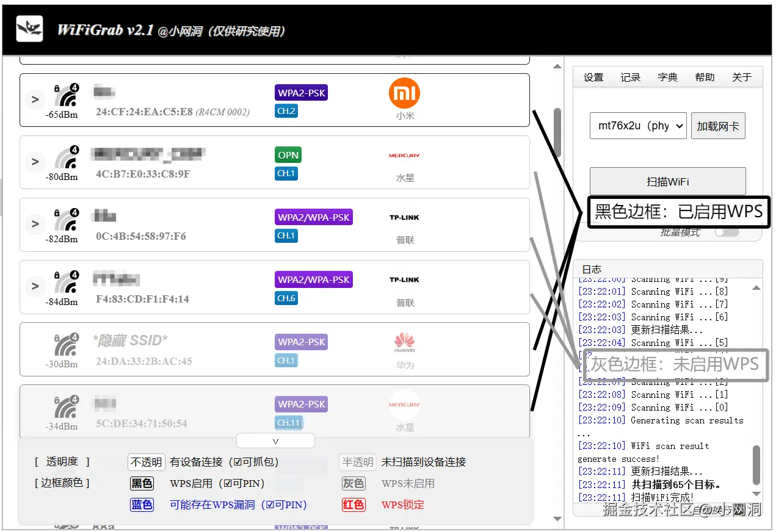The width and height of the screenshot is (776, 532).
Task: Open the 关于 about menu
Action: pos(742,77)
